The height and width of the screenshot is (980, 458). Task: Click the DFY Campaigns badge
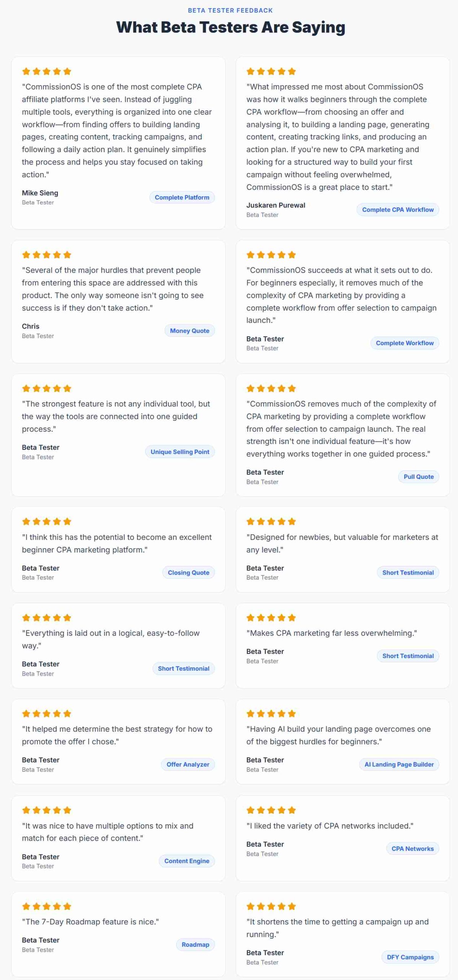[410, 957]
